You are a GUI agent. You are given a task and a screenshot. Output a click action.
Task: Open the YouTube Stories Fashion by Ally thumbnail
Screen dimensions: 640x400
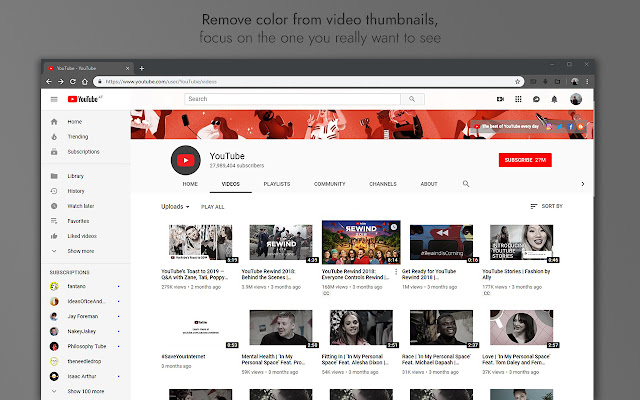click(522, 242)
